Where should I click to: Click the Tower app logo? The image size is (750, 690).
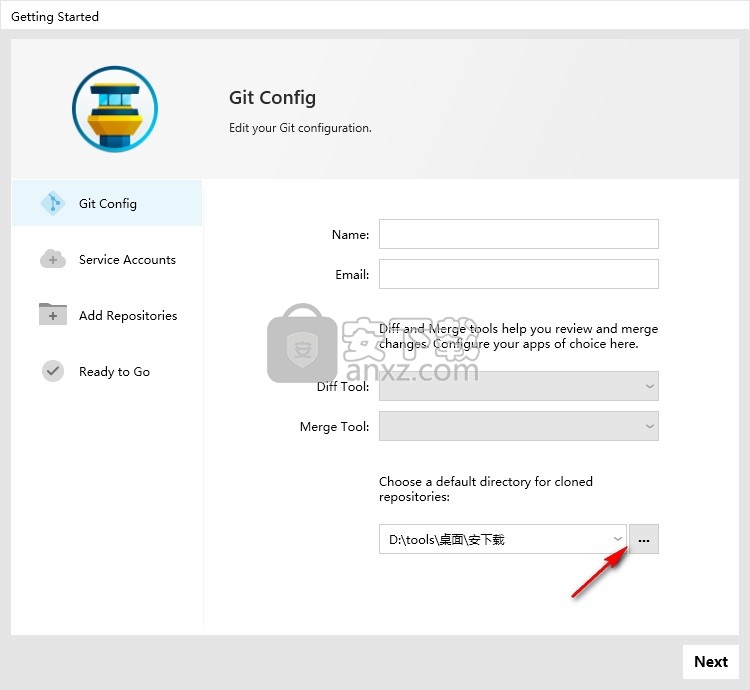pos(115,109)
